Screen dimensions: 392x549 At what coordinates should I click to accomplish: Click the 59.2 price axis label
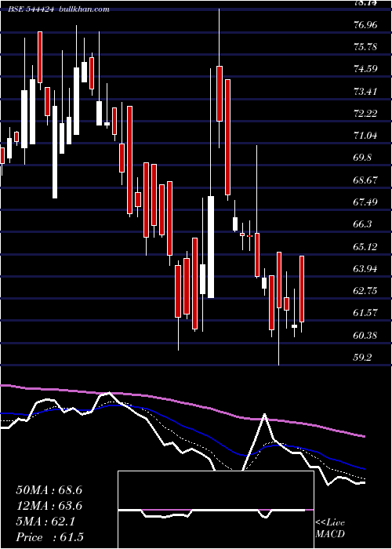(363, 358)
